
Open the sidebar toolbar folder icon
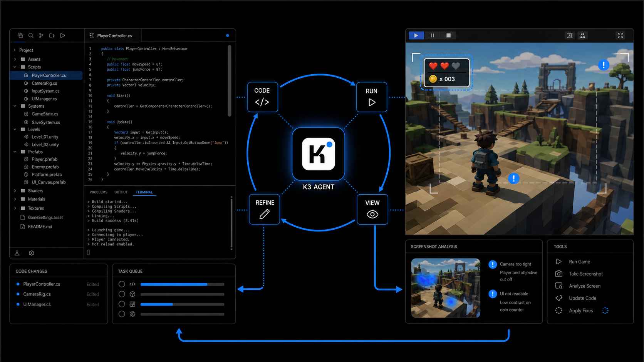click(52, 35)
